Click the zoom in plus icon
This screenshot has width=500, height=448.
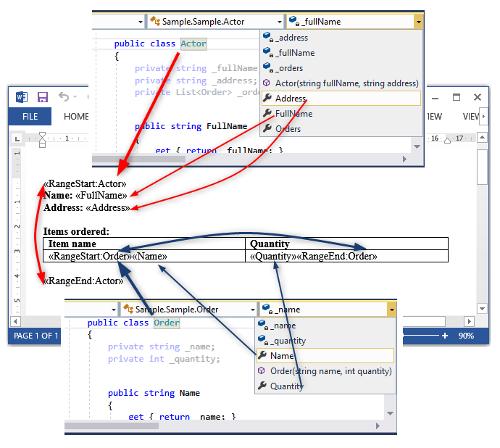(444, 336)
